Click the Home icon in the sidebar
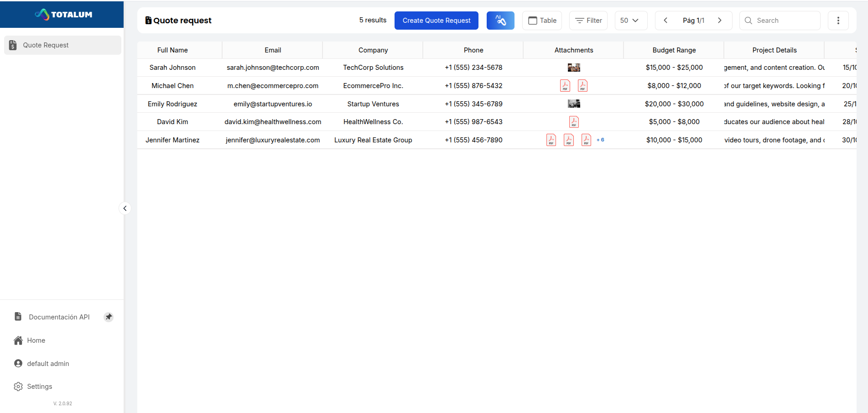 point(18,340)
